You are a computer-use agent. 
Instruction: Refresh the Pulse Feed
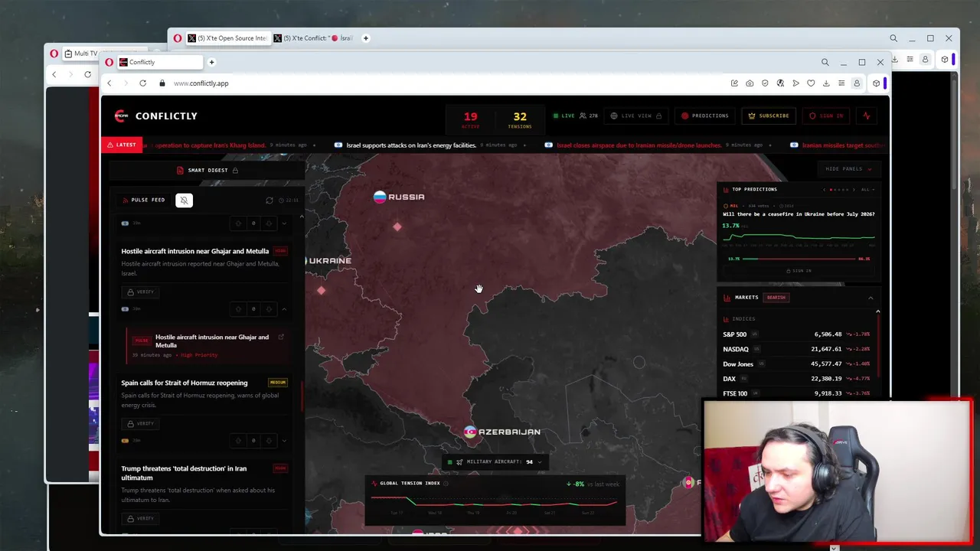pos(269,201)
